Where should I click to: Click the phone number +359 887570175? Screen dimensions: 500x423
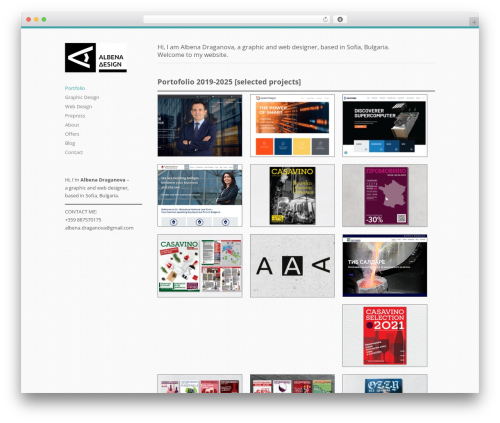pyautogui.click(x=83, y=220)
